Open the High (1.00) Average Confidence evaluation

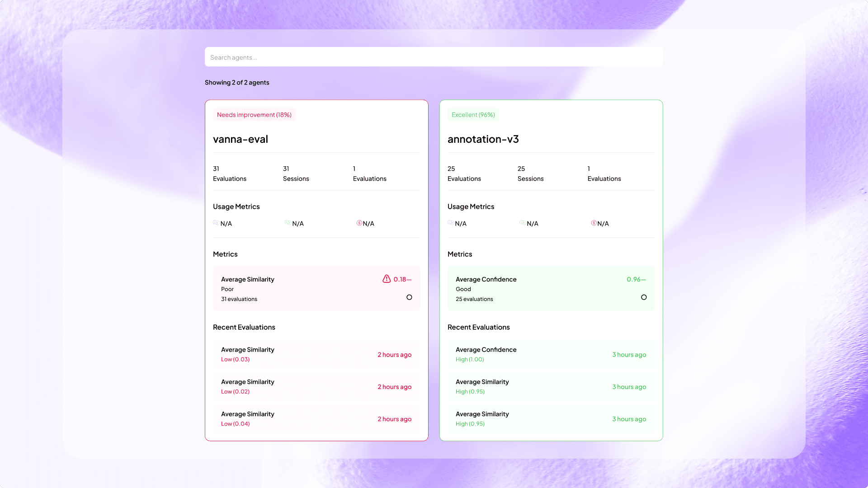pyautogui.click(x=551, y=354)
